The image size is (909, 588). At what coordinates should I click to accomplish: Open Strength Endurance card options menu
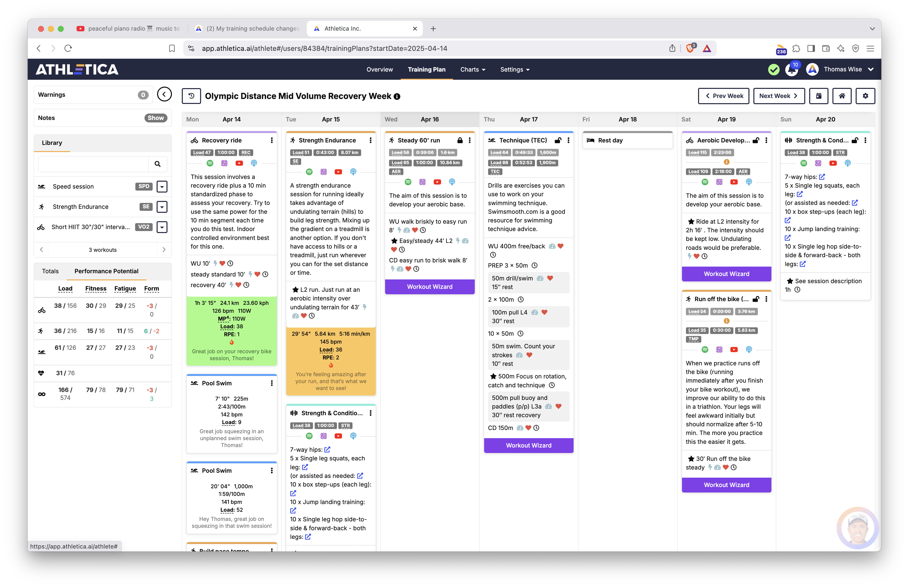pos(371,140)
